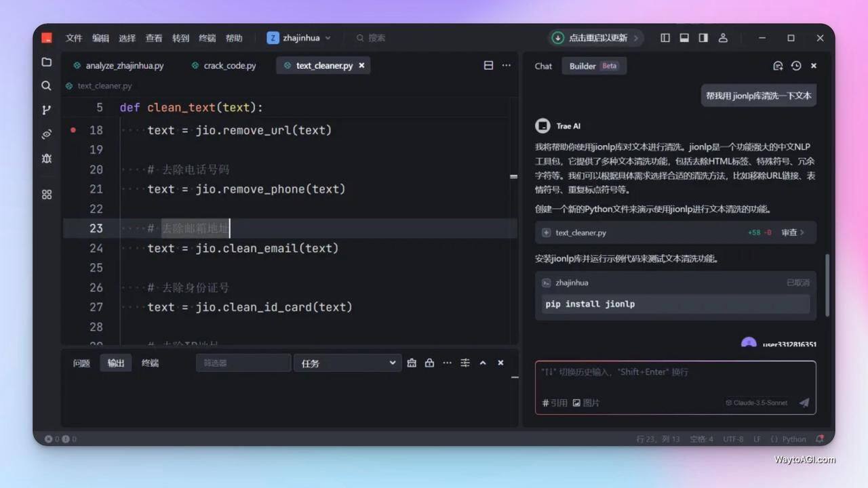This screenshot has width=868, height=488.
Task: Toggle the output panel lock icon
Action: click(x=429, y=363)
